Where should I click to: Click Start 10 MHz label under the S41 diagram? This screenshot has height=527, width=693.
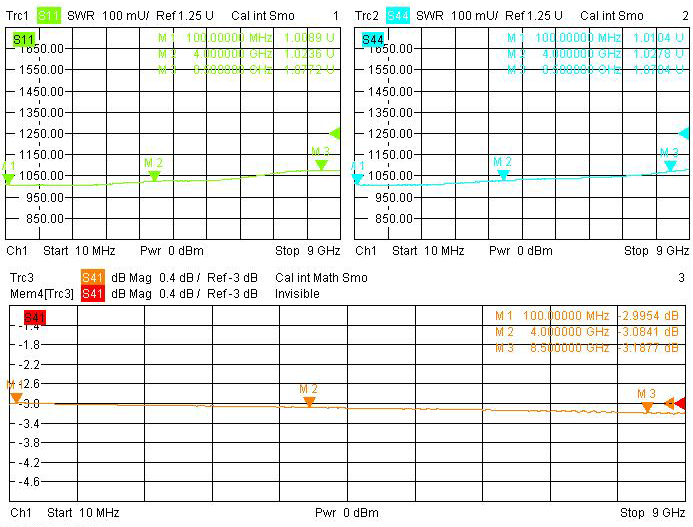82,513
